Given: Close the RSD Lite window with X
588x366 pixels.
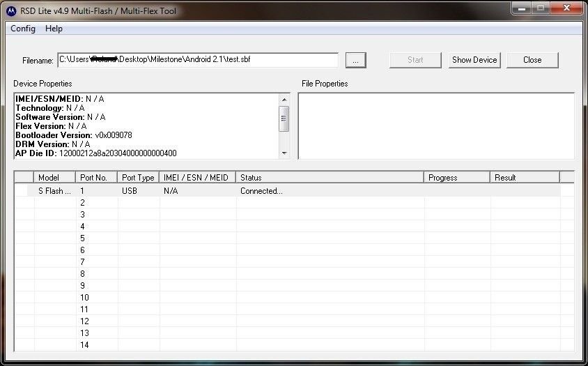Looking at the screenshot, I should [x=566, y=8].
